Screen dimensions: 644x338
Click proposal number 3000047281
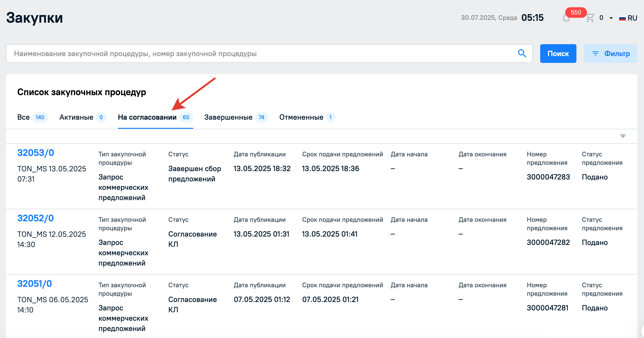click(x=547, y=308)
